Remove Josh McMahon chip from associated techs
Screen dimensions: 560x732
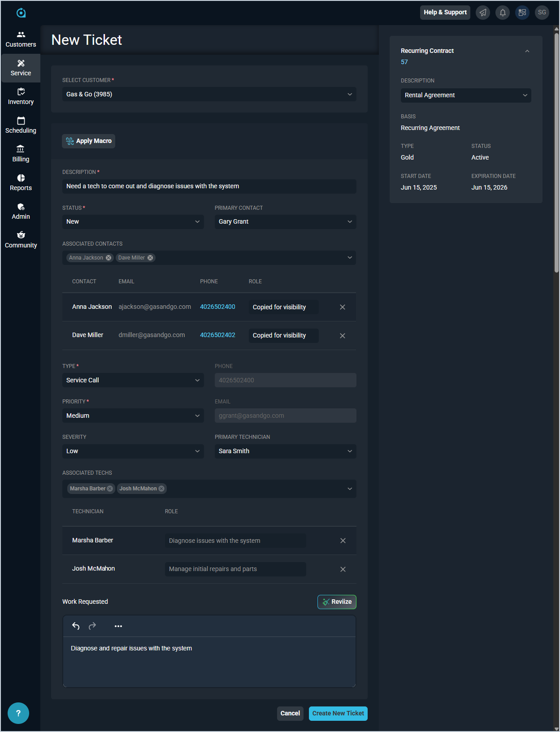161,489
